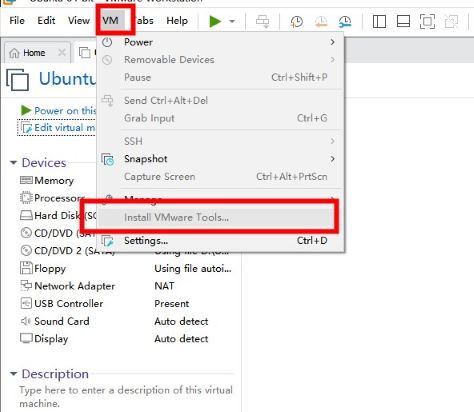Image resolution: width=474 pixels, height=412 pixels.
Task: Select Grab Input menu entry
Action: click(x=221, y=118)
